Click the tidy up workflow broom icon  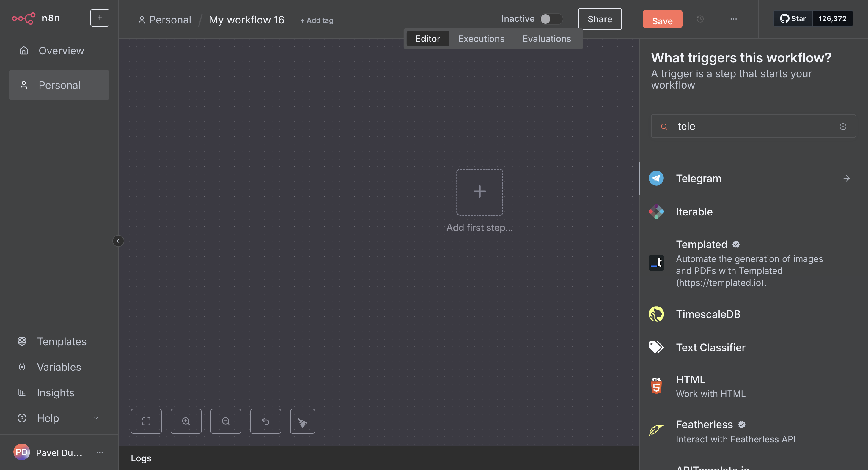click(302, 421)
